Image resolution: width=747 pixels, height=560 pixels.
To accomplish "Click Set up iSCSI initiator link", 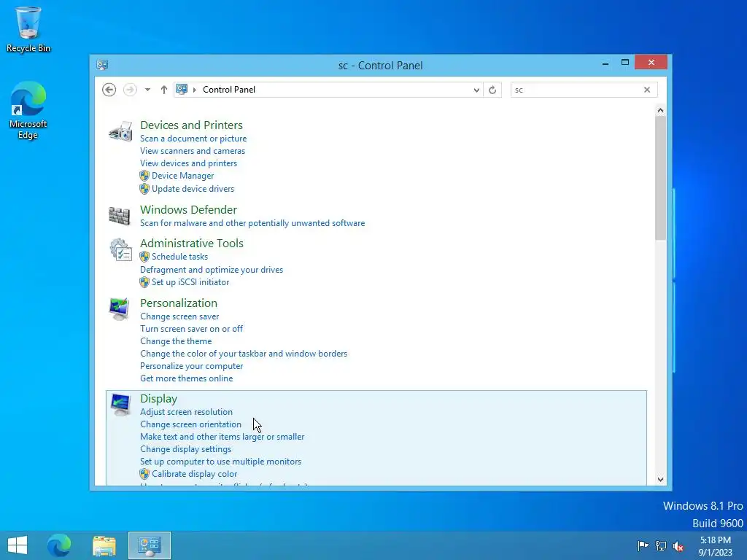I will [190, 282].
